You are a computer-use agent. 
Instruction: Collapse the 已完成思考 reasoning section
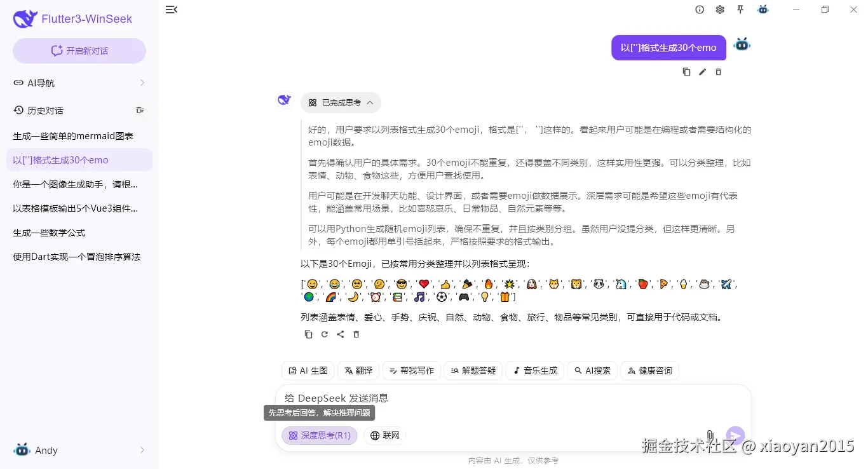coord(341,102)
